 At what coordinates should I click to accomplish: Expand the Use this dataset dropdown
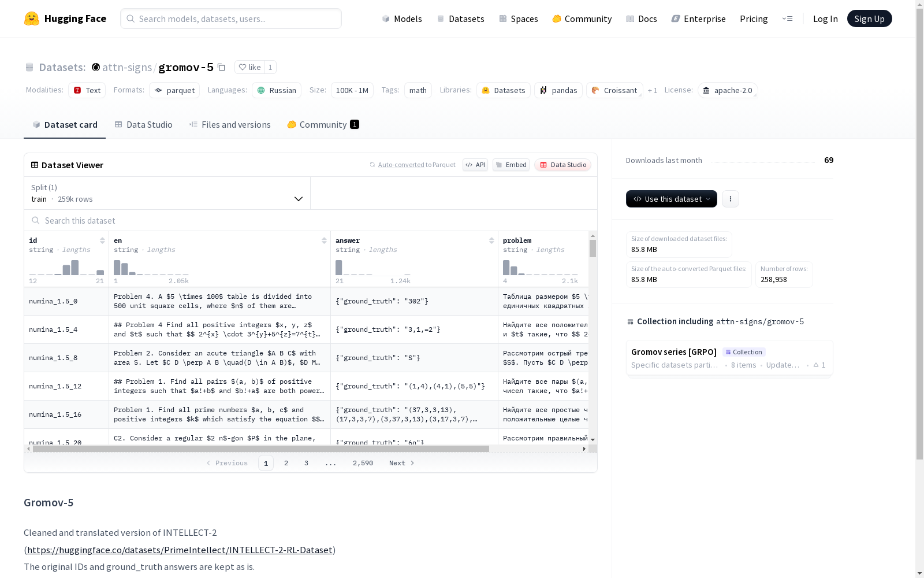[x=672, y=199]
